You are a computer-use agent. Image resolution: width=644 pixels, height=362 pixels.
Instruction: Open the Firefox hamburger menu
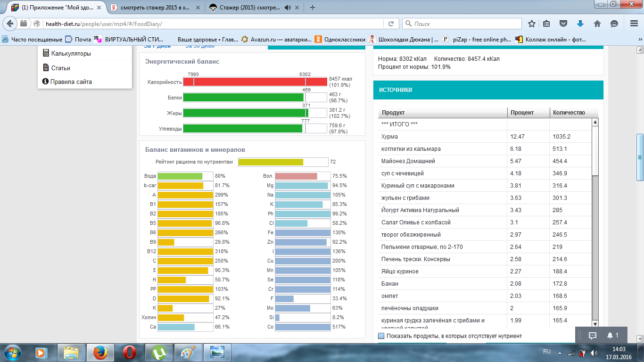(634, 24)
